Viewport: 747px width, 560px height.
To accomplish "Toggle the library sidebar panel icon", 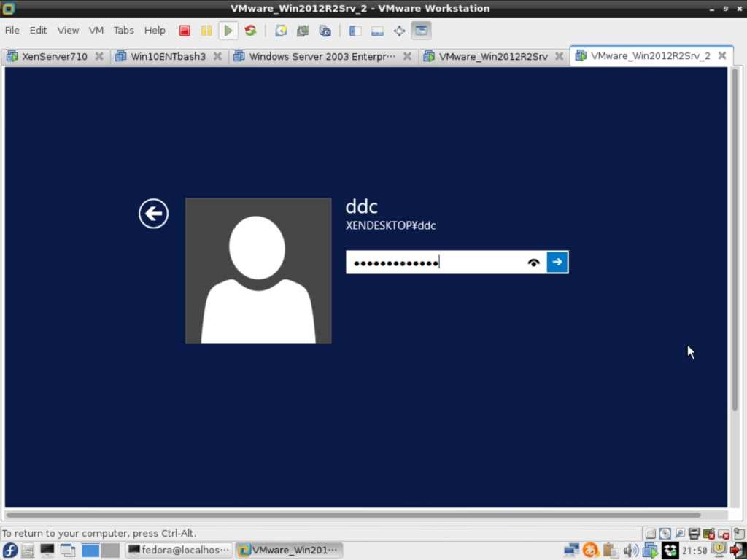I will [x=355, y=31].
